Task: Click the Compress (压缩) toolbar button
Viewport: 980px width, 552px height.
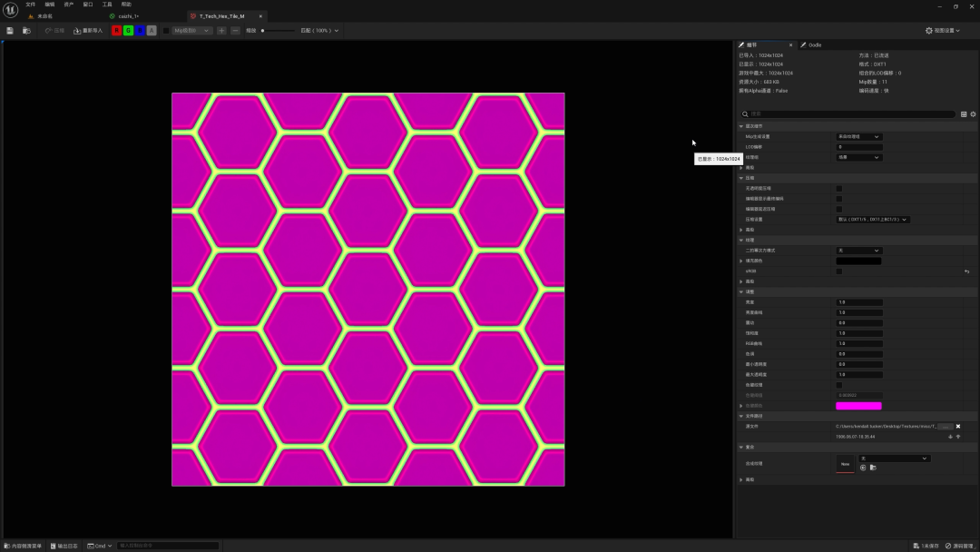Action: tap(55, 31)
